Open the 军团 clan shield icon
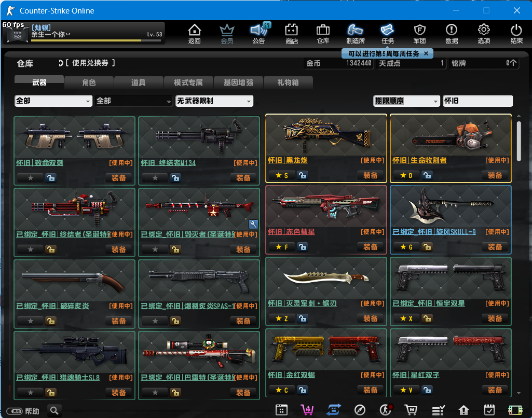This screenshot has height=418, width=532. [x=420, y=34]
